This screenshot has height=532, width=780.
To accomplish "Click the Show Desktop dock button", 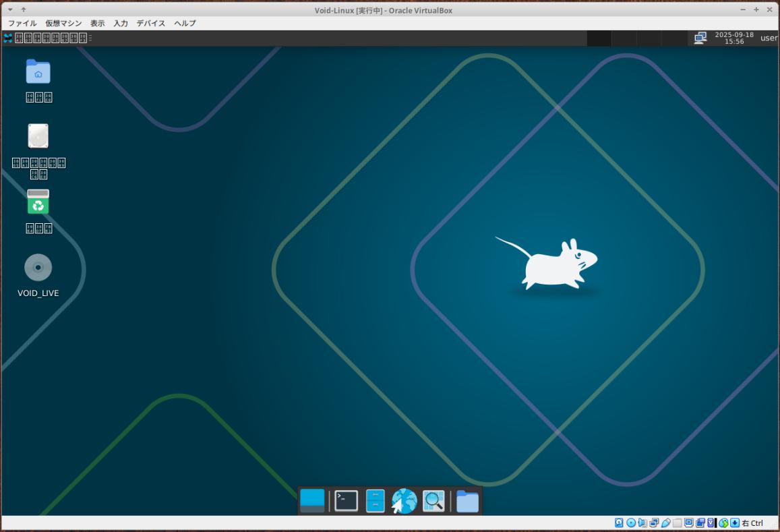I will pyautogui.click(x=312, y=501).
